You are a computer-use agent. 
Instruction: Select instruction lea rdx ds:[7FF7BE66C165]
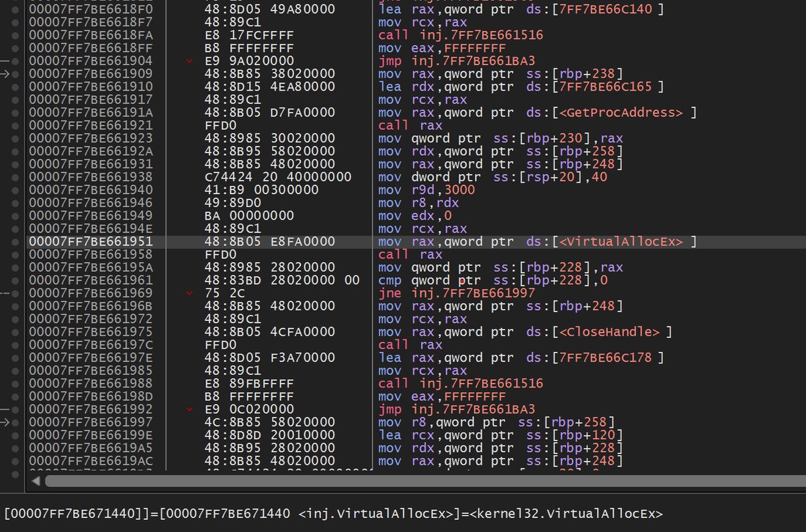[x=521, y=87]
